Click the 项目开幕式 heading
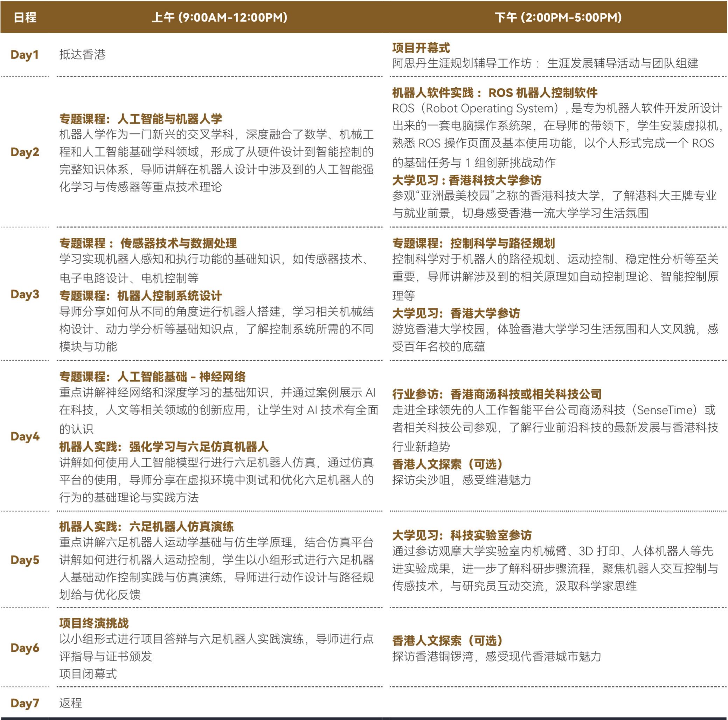Image resolution: width=728 pixels, height=720 pixels. click(x=421, y=48)
